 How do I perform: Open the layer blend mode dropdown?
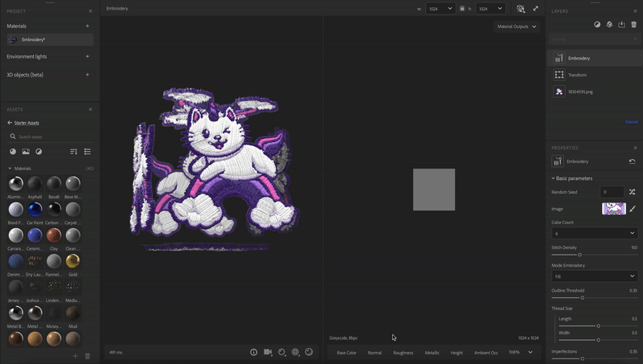(594, 39)
